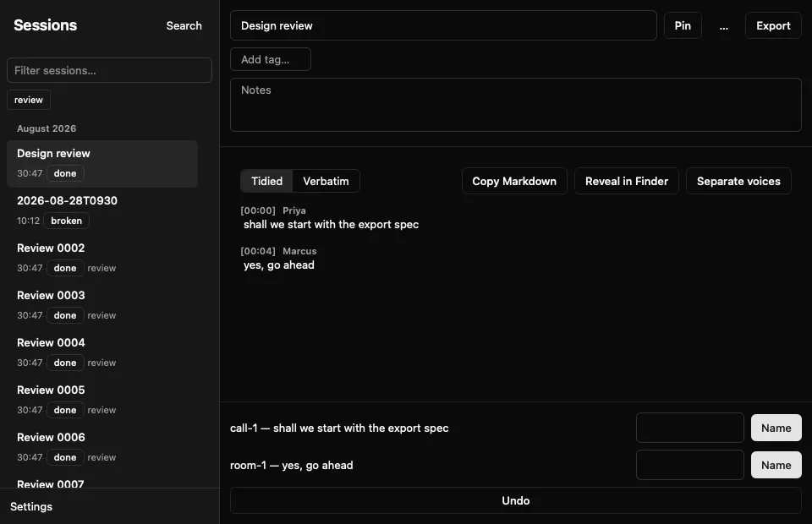Edit the Design review title field
Image resolution: width=812 pixels, height=524 pixels.
point(443,25)
